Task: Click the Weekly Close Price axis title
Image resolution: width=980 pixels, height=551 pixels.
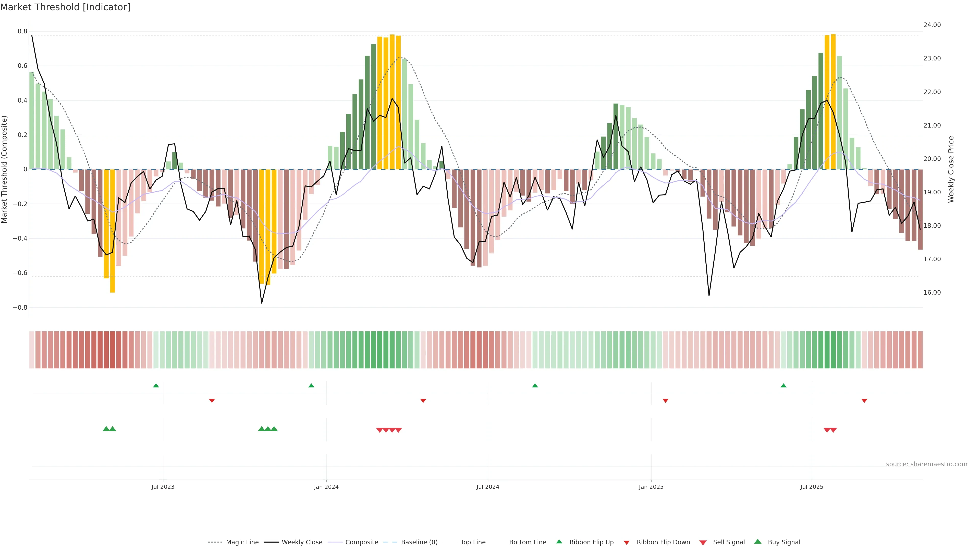Action: point(951,169)
